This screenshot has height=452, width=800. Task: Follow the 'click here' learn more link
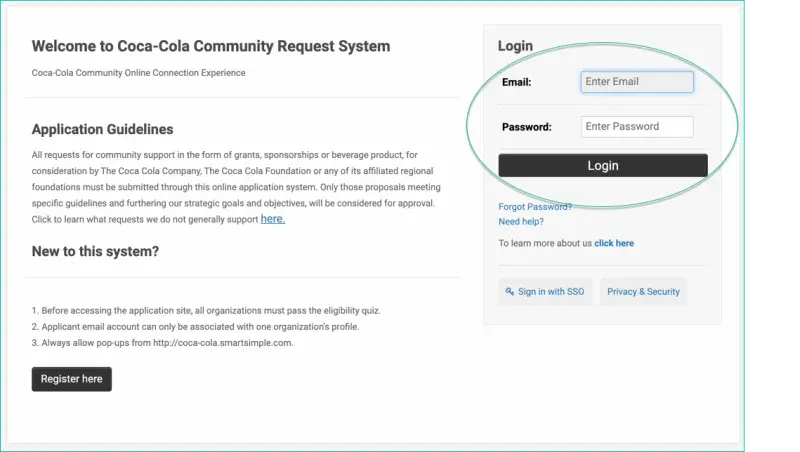coord(614,243)
